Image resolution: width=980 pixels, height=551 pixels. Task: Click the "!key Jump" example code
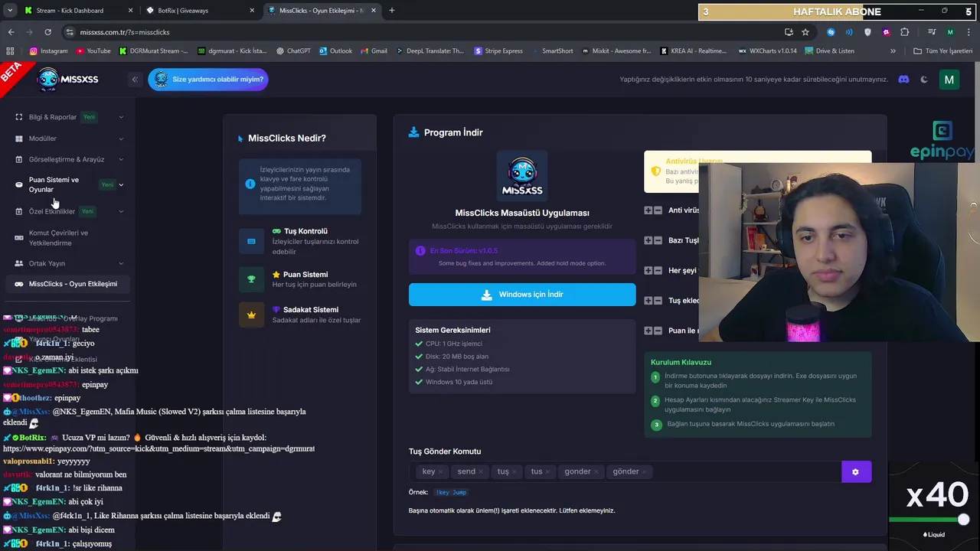pyautogui.click(x=450, y=492)
